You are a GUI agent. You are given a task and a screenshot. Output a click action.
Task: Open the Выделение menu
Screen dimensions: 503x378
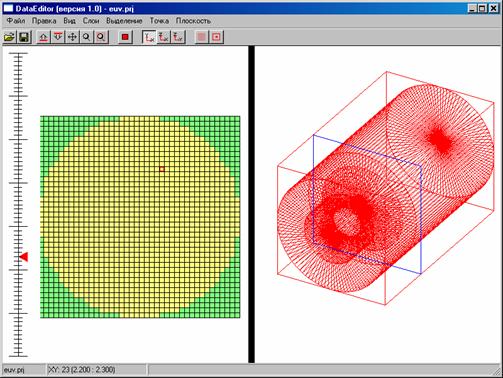pyautogui.click(x=124, y=21)
